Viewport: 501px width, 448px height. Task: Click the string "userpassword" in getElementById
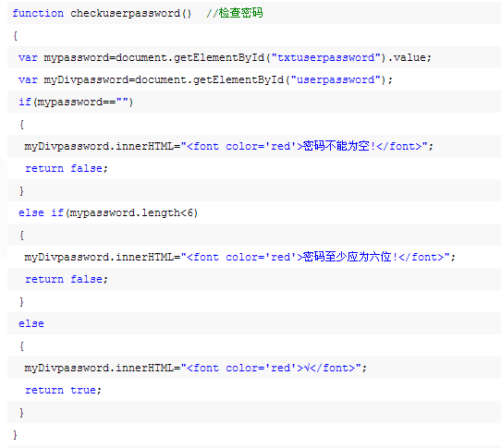(x=336, y=79)
